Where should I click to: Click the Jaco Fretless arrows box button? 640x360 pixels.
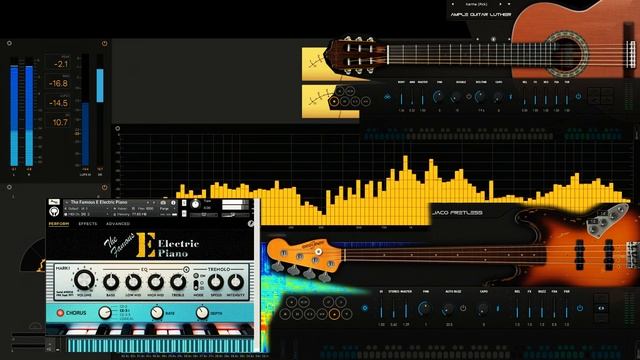[601, 308]
